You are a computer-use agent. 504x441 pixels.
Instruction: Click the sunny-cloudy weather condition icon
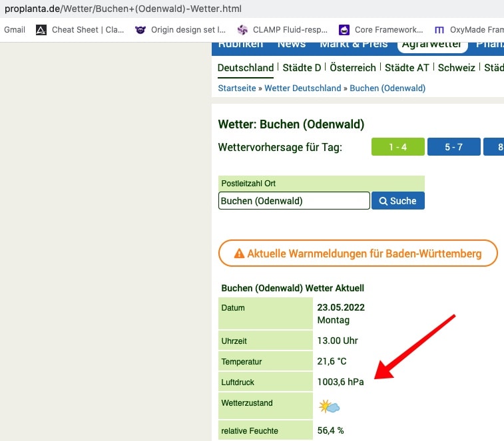point(329,406)
